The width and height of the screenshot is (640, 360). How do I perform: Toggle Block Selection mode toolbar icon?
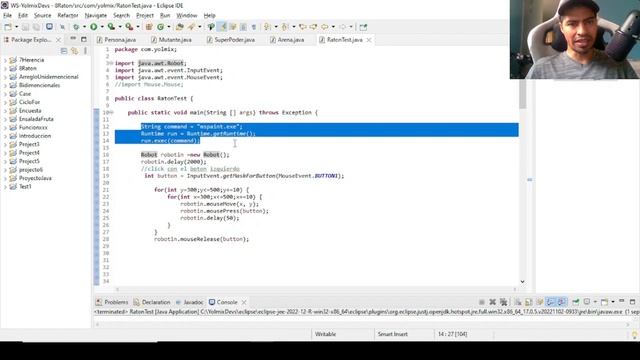243,27
